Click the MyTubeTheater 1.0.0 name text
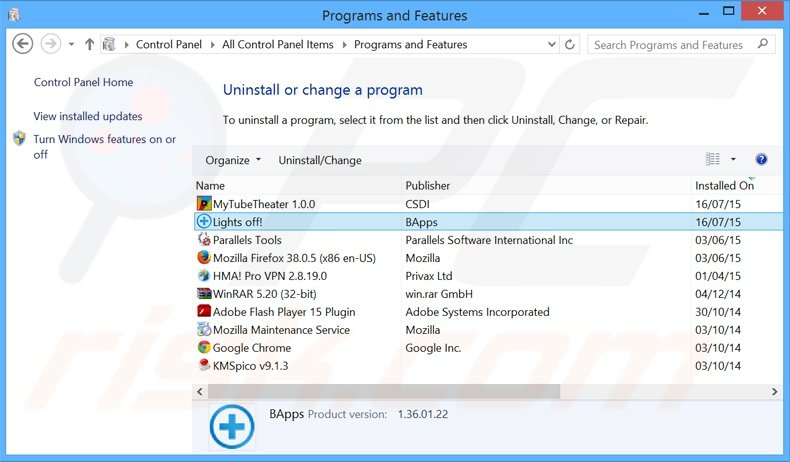The height and width of the screenshot is (462, 790). click(264, 204)
